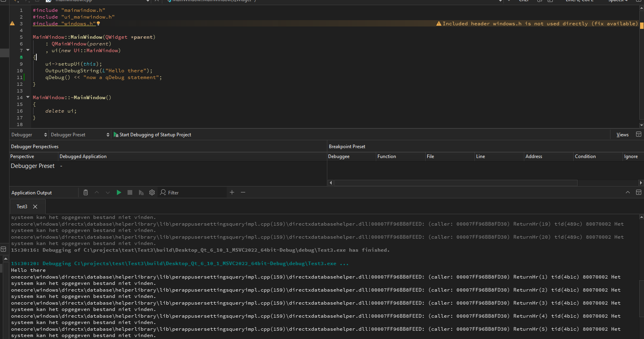Select the Test3 output tab
644x339 pixels.
click(22, 207)
